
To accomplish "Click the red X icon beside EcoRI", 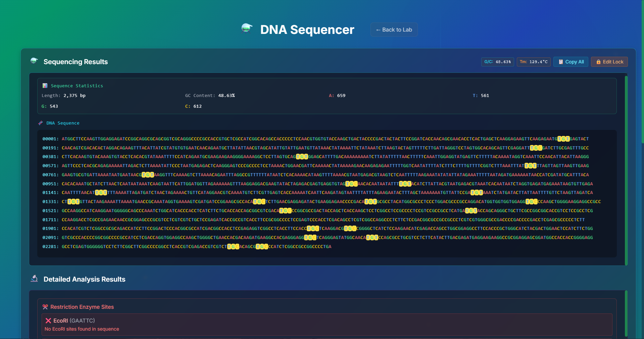I will click(x=48, y=321).
